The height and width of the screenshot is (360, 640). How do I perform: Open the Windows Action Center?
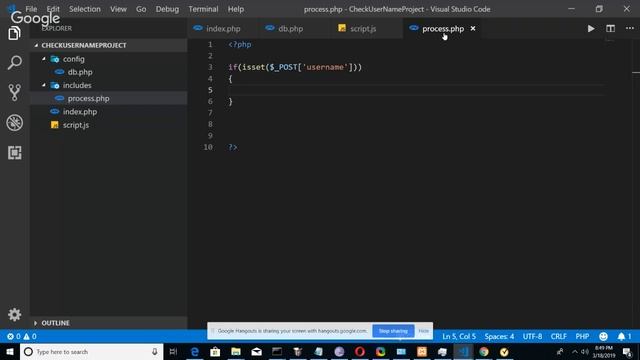pyautogui.click(x=627, y=351)
